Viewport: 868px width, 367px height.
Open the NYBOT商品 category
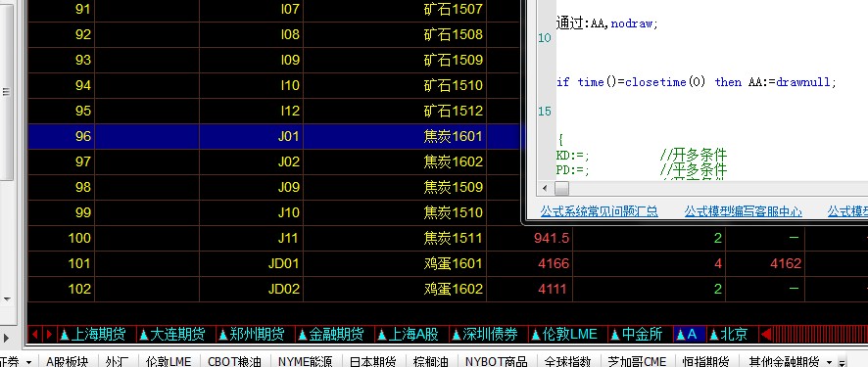496,361
